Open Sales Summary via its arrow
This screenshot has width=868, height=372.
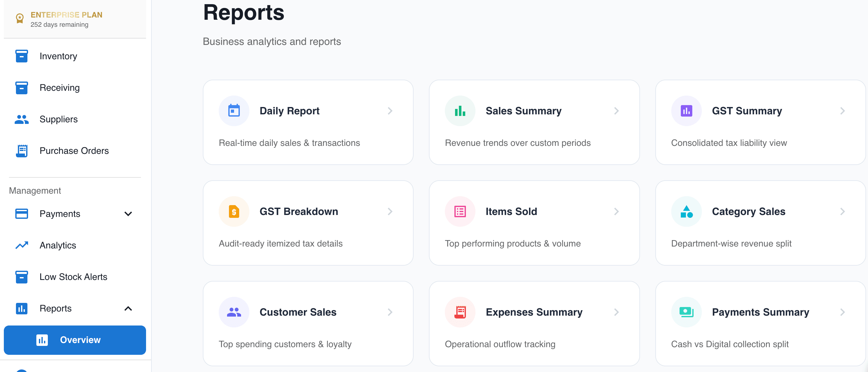point(616,111)
